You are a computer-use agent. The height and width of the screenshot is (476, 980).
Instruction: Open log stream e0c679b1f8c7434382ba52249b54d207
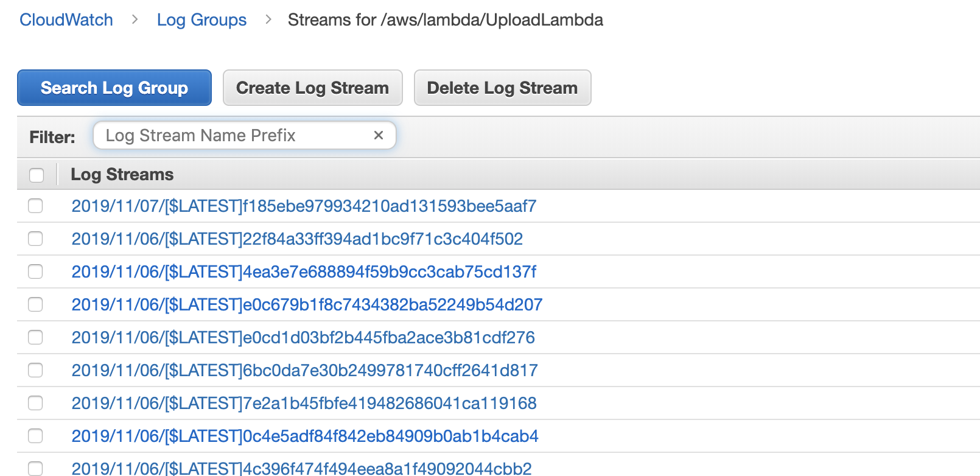[x=307, y=305]
